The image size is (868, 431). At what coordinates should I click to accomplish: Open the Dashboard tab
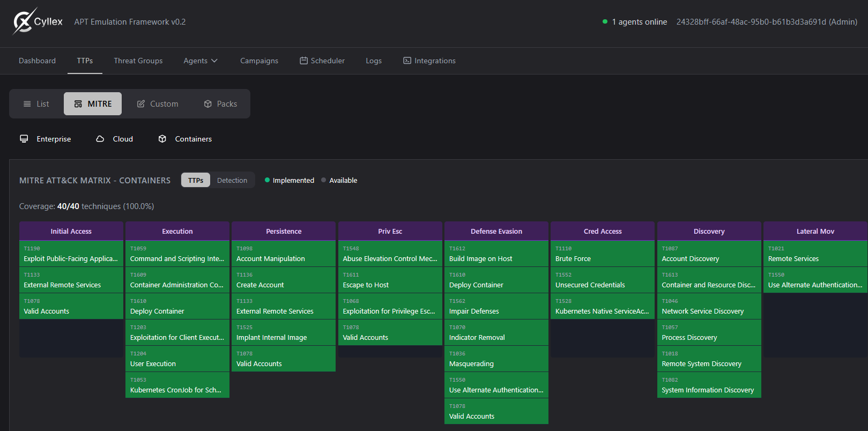(x=37, y=61)
